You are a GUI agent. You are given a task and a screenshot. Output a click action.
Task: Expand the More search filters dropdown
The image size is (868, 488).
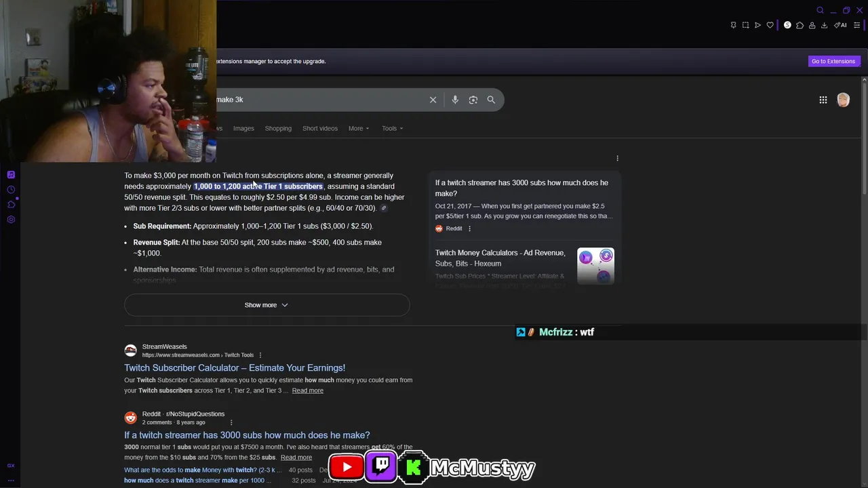coord(359,128)
